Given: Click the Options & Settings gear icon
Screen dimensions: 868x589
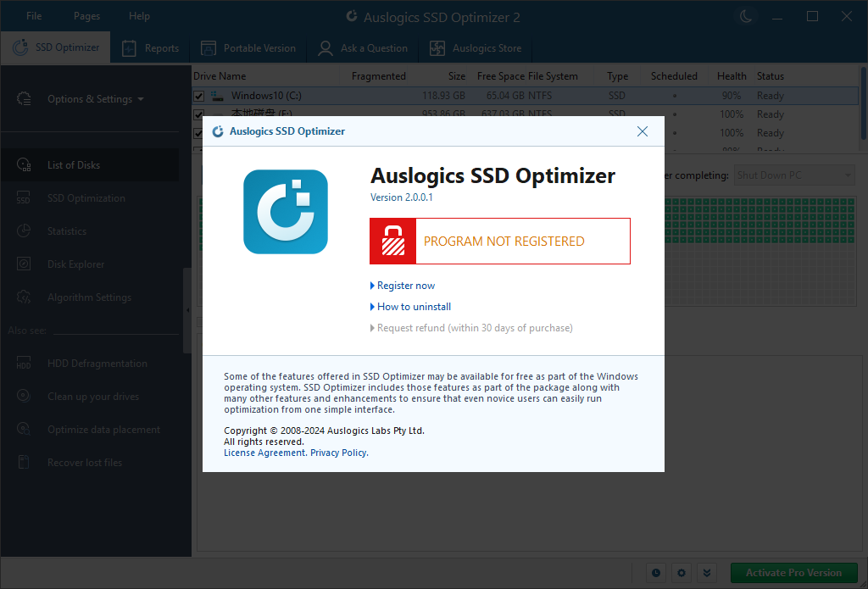Looking at the screenshot, I should 24,98.
